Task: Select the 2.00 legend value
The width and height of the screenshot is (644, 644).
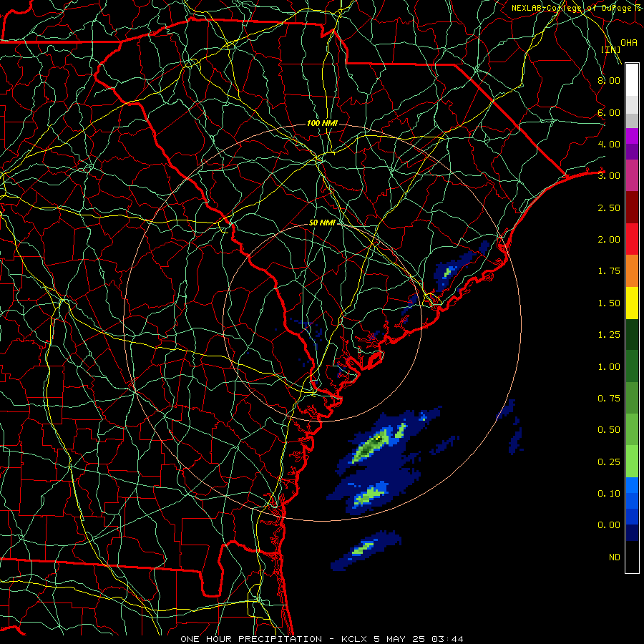Action: click(609, 240)
